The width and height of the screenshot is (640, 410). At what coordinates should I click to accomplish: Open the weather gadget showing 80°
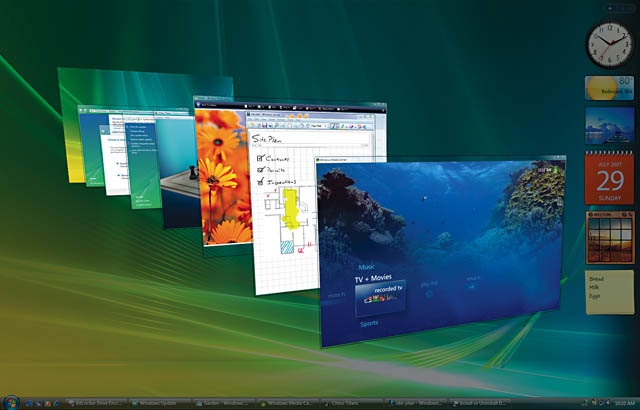tap(609, 88)
